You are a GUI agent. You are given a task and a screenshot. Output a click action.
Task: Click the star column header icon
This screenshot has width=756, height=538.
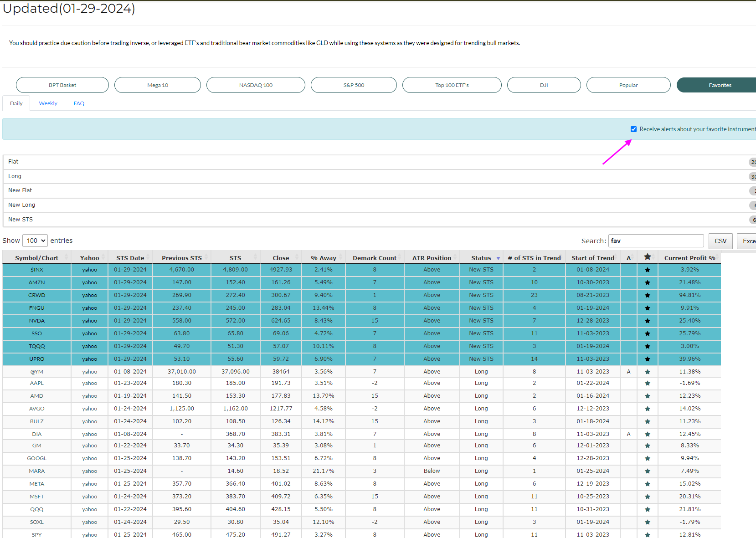(647, 257)
